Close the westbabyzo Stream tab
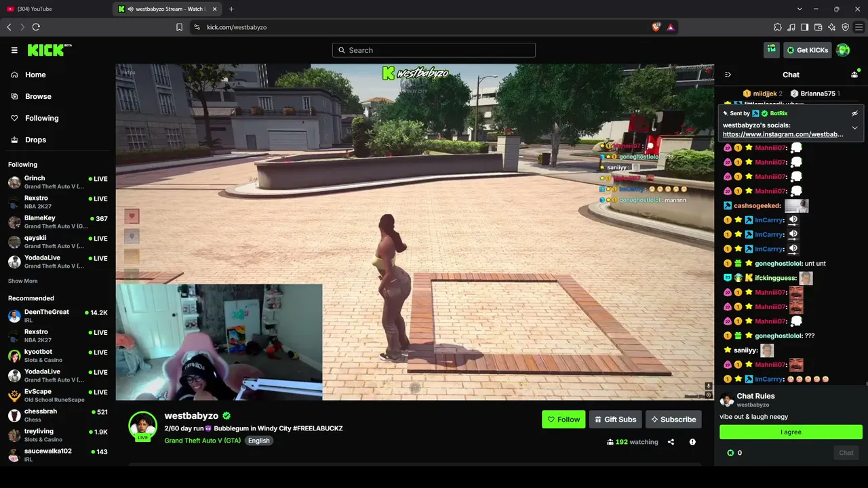 pyautogui.click(x=215, y=9)
